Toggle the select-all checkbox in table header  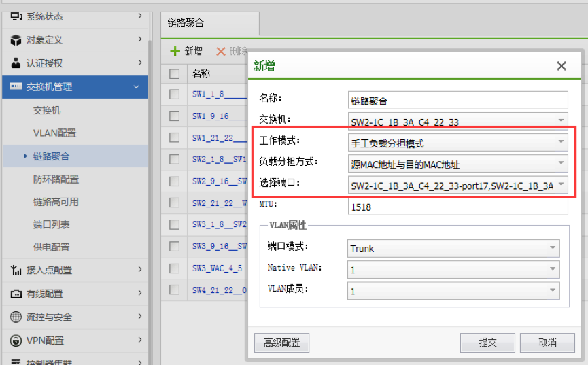[x=175, y=73]
